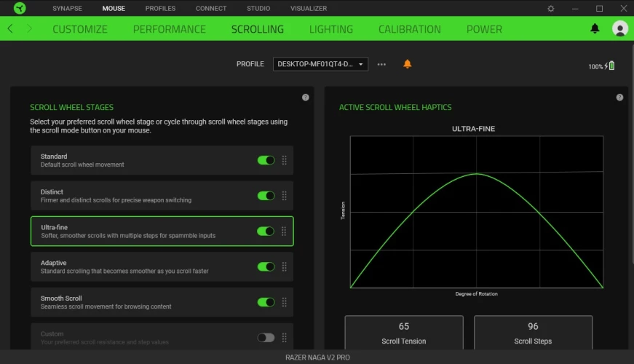
Task: Click help icon in Active Scroll Wheel Haptics panel
Action: point(619,98)
